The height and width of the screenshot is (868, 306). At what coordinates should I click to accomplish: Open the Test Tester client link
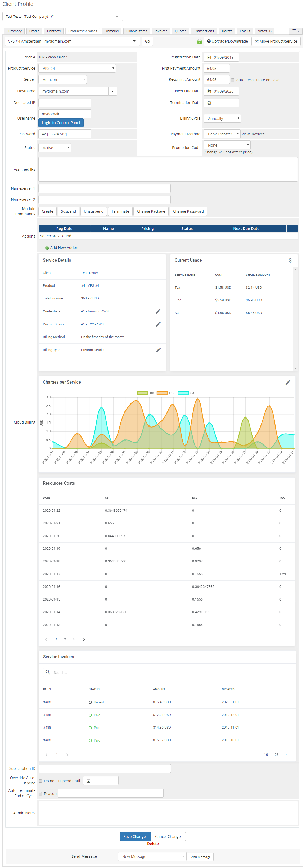(90, 273)
